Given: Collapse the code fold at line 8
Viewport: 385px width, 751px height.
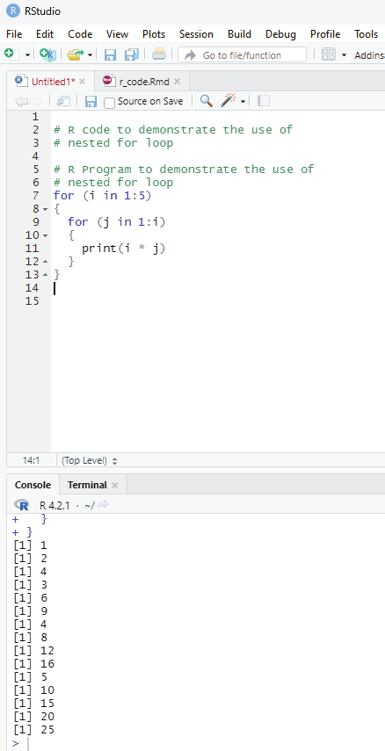Looking at the screenshot, I should [x=45, y=209].
